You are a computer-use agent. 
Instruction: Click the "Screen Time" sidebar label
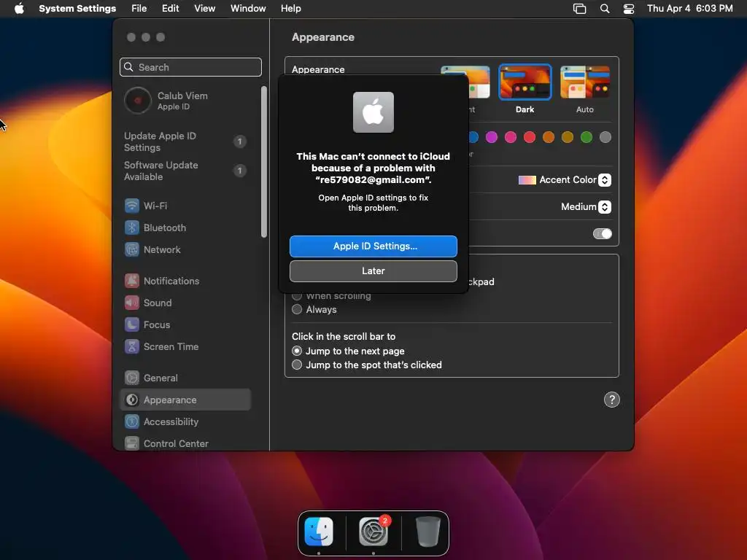pyautogui.click(x=171, y=346)
